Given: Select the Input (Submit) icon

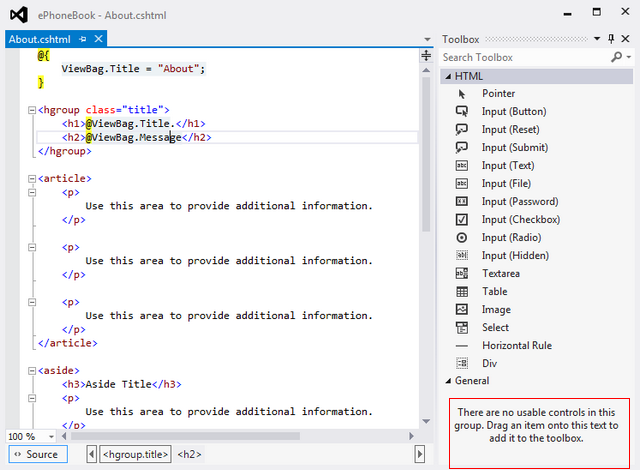Looking at the screenshot, I should point(462,147).
